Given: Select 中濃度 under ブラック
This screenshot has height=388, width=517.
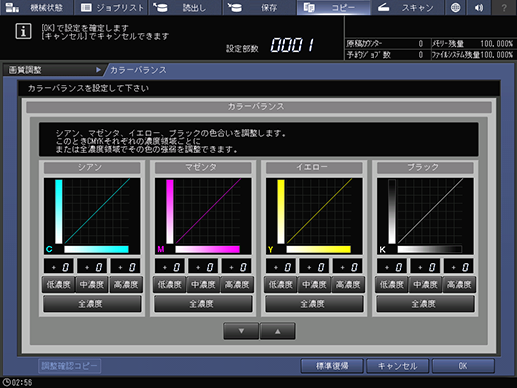Looking at the screenshot, I should 425,285.
